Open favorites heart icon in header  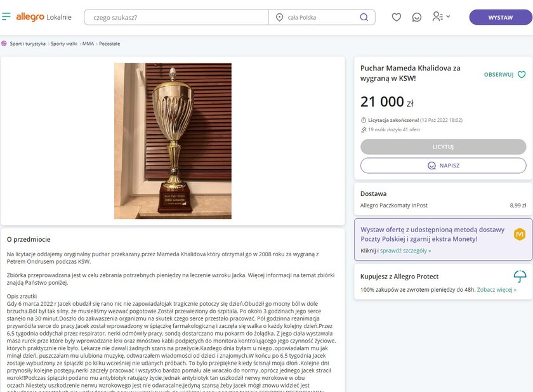(397, 17)
